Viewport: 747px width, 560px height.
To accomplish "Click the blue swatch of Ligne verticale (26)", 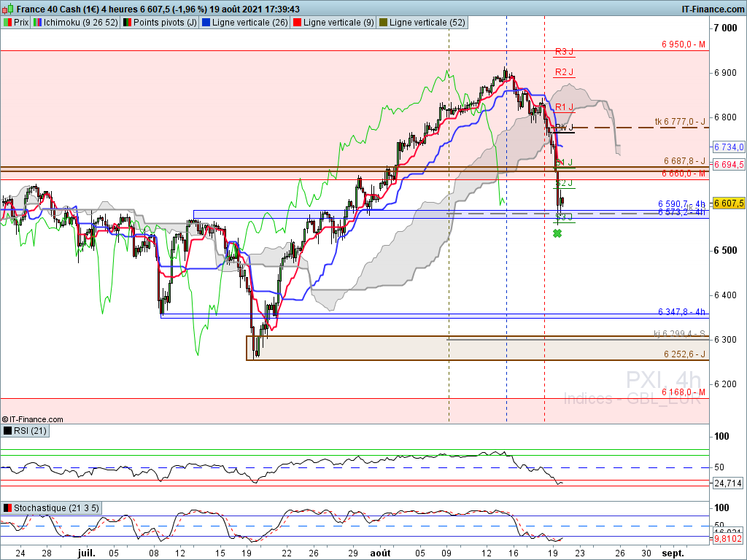I will tap(206, 23).
